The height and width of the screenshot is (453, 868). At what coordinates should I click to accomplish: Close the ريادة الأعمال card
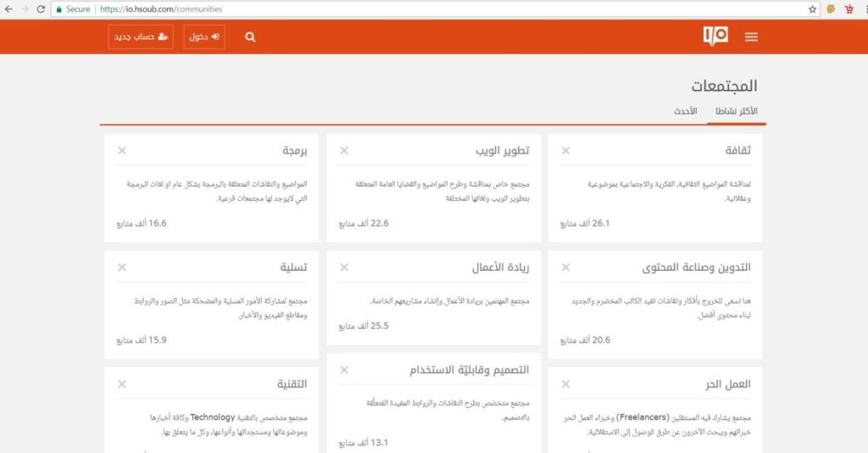pos(344,267)
